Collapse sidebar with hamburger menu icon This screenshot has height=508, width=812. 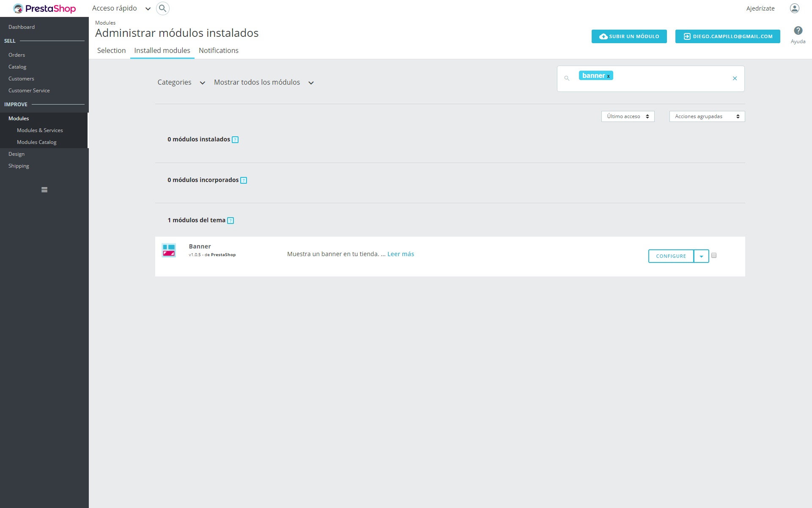[x=44, y=190]
